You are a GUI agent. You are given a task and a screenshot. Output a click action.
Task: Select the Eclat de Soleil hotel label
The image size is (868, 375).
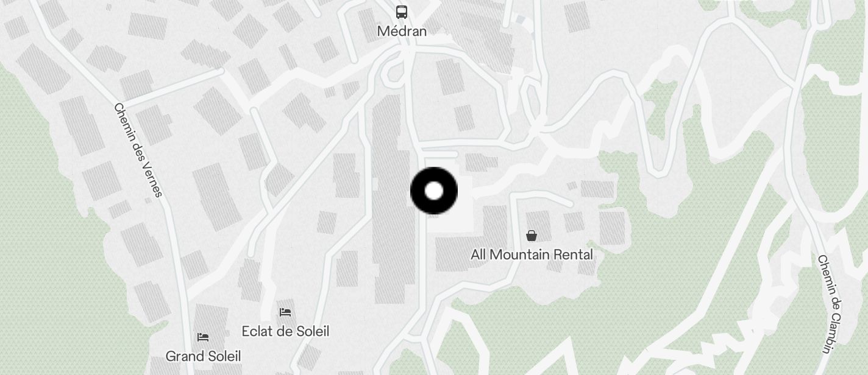[285, 331]
